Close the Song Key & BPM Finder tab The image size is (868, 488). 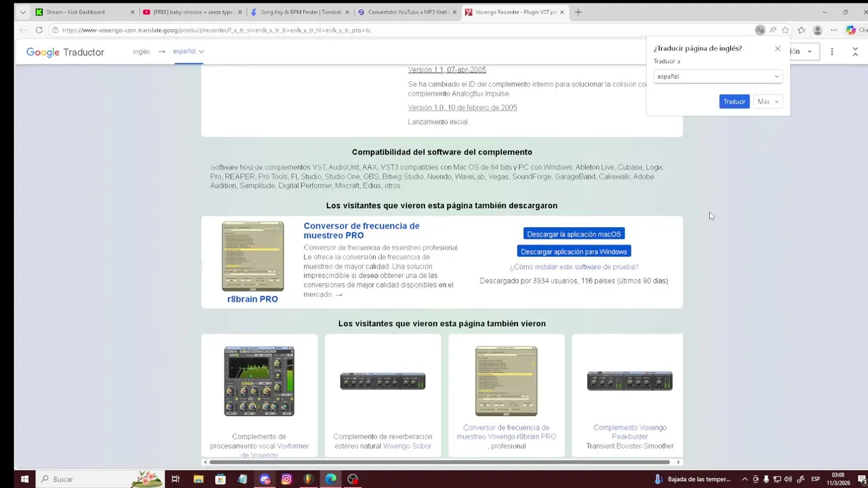(x=347, y=12)
